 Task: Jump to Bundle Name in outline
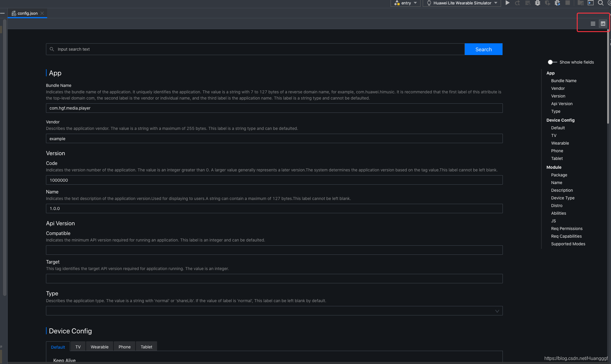564,81
